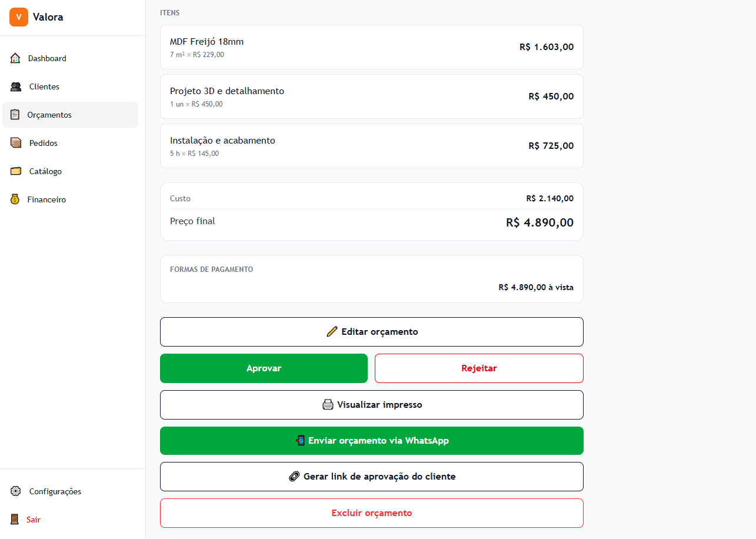Click the Configurações gear icon
The image size is (756, 539).
click(x=16, y=491)
